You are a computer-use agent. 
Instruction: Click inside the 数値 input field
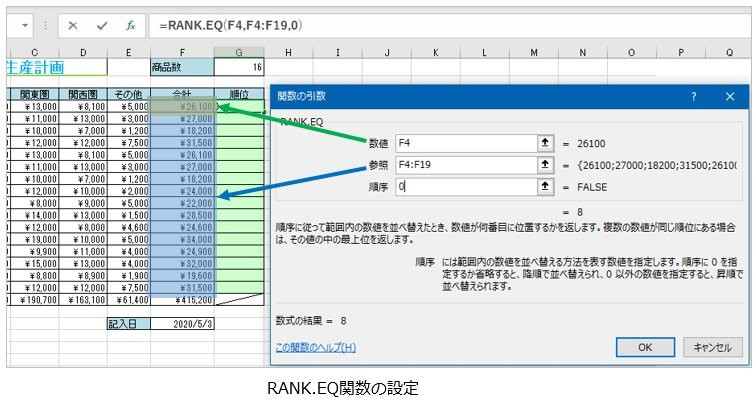click(x=462, y=142)
